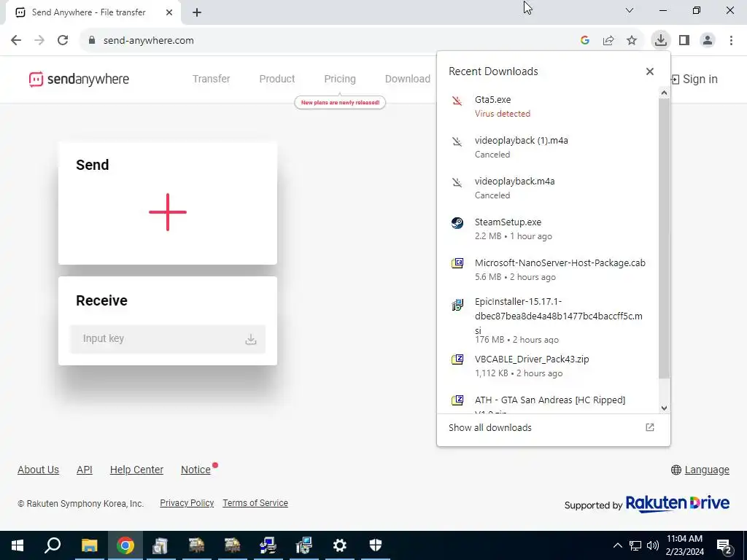Click the tab search chevron
Image resolution: width=747 pixels, height=560 pixels.
(630, 10)
